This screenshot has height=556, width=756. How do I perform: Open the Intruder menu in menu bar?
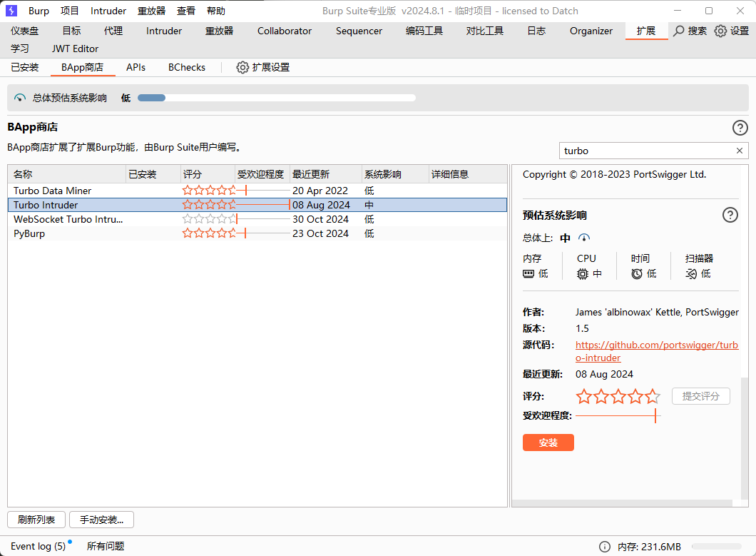pyautogui.click(x=108, y=11)
